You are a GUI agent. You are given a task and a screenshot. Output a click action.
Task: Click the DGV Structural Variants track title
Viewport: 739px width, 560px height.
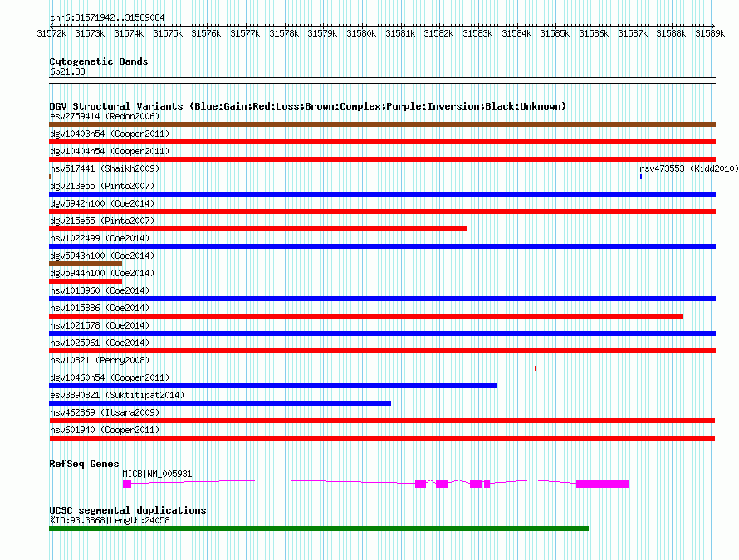pos(307,106)
